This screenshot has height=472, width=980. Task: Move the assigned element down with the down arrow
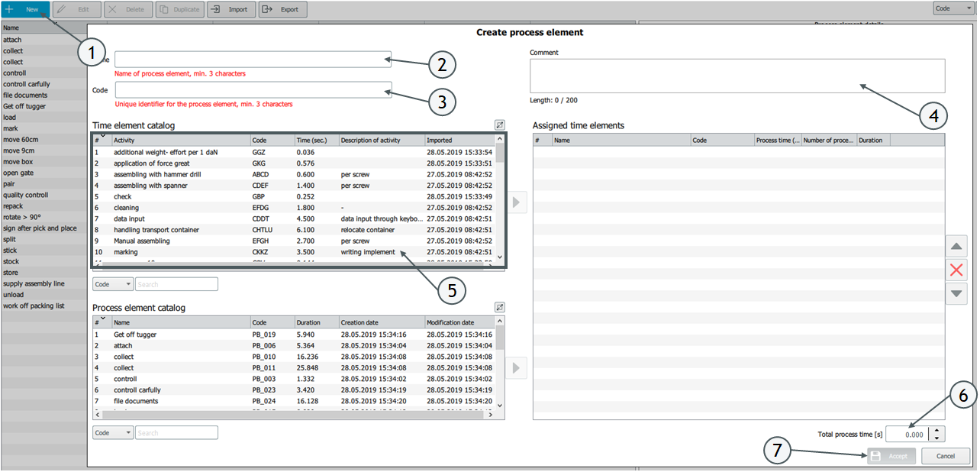956,293
